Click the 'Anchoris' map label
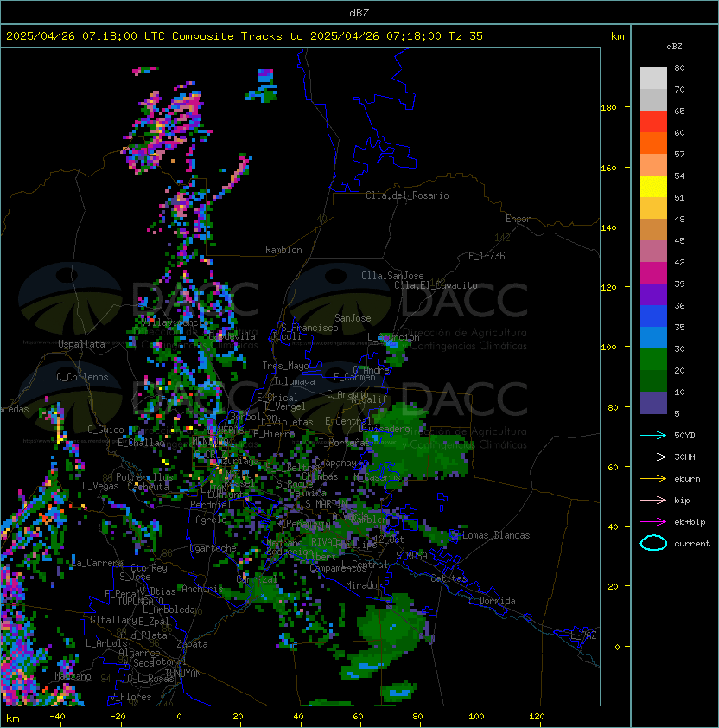This screenshot has height=728, width=719. click(x=202, y=589)
